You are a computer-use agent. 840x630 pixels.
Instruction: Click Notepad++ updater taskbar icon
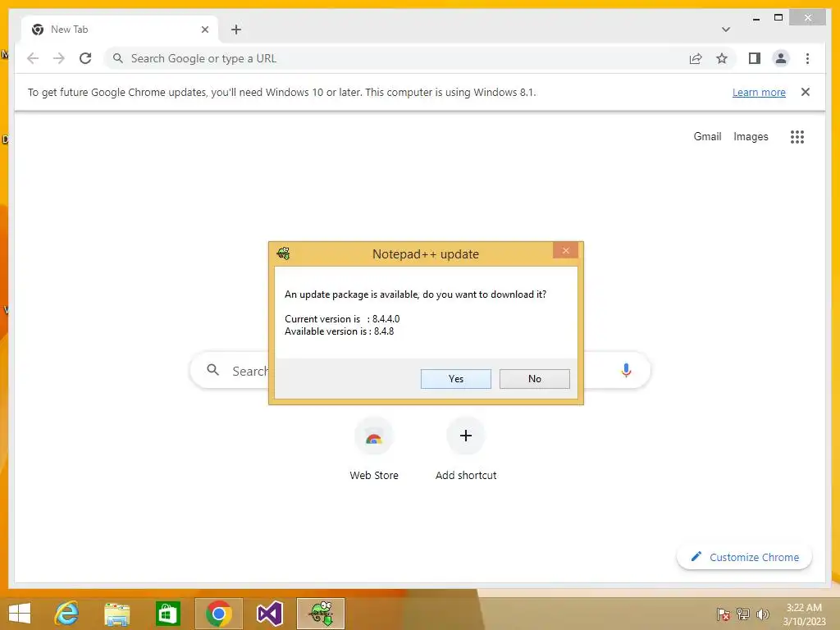pyautogui.click(x=321, y=614)
